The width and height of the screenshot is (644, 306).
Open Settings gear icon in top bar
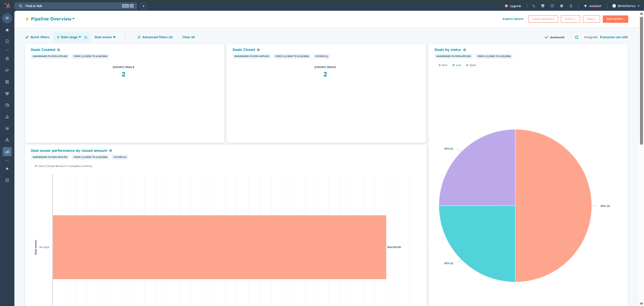pyautogui.click(x=561, y=6)
